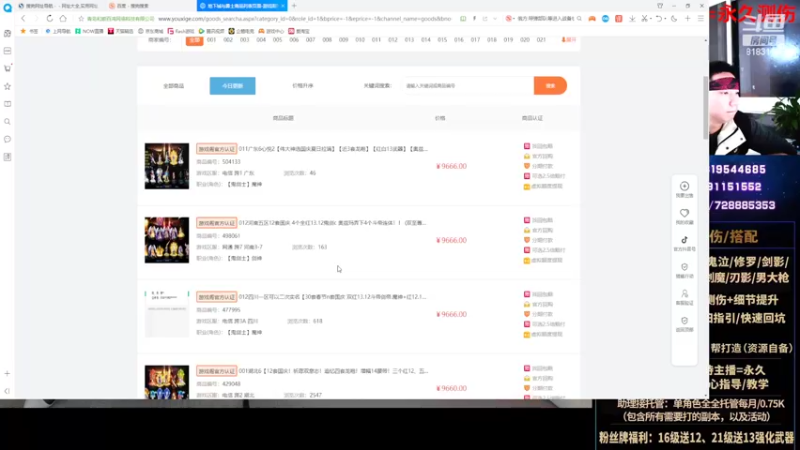Select the price sort filter tab
Viewport: 800px width, 450px height.
tap(303, 86)
